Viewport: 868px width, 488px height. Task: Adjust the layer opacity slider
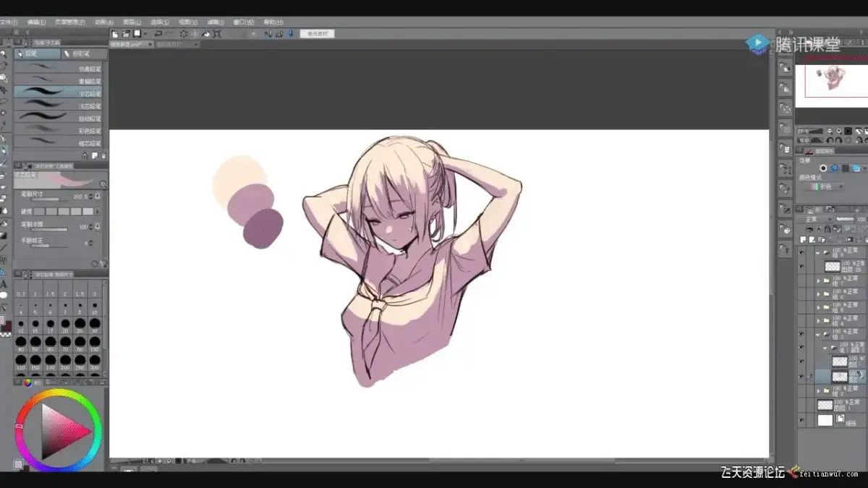[844, 219]
